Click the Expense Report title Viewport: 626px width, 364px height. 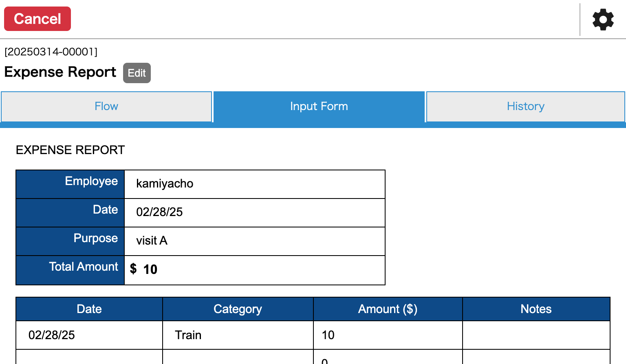point(60,72)
